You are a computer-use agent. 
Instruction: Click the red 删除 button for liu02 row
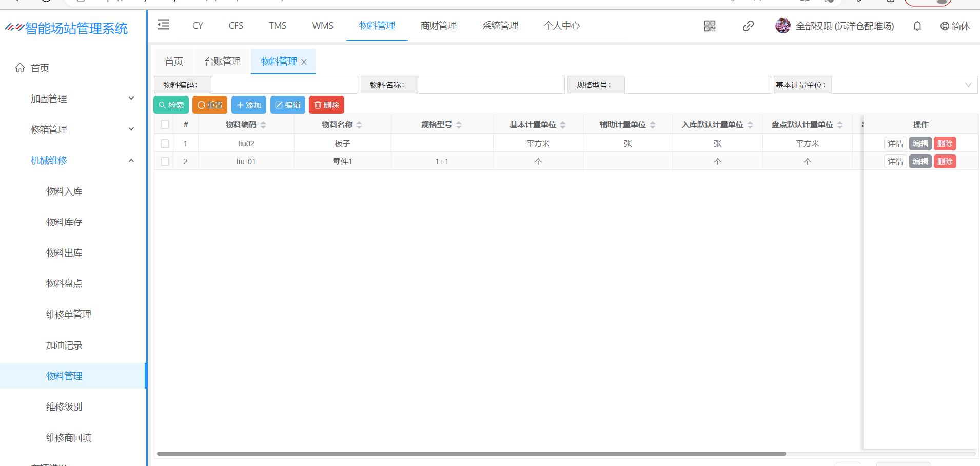(x=945, y=144)
